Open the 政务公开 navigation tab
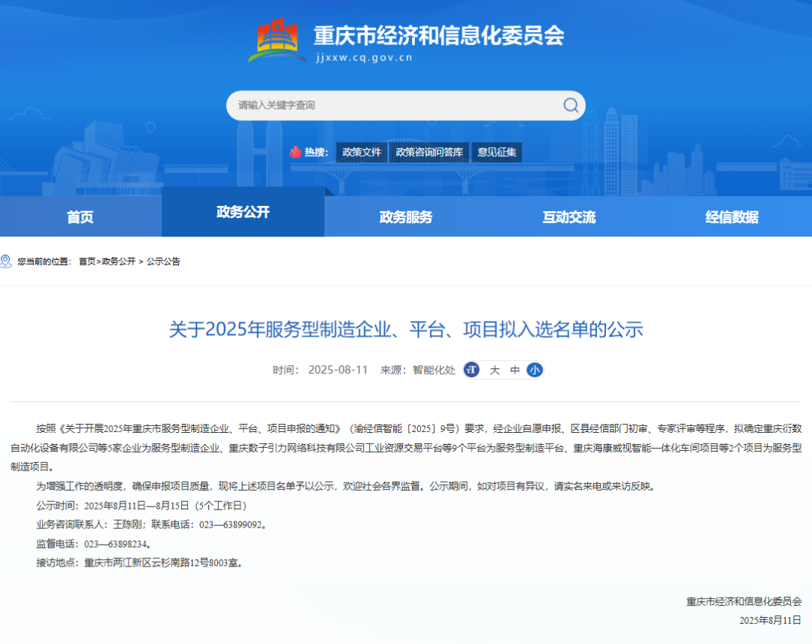Image resolution: width=812 pixels, height=644 pixels. pos(243,212)
